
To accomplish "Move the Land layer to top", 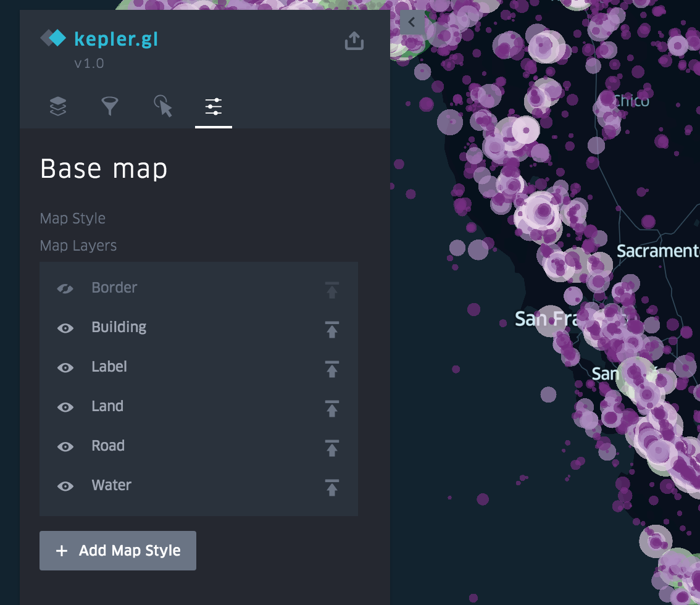I will [x=331, y=409].
